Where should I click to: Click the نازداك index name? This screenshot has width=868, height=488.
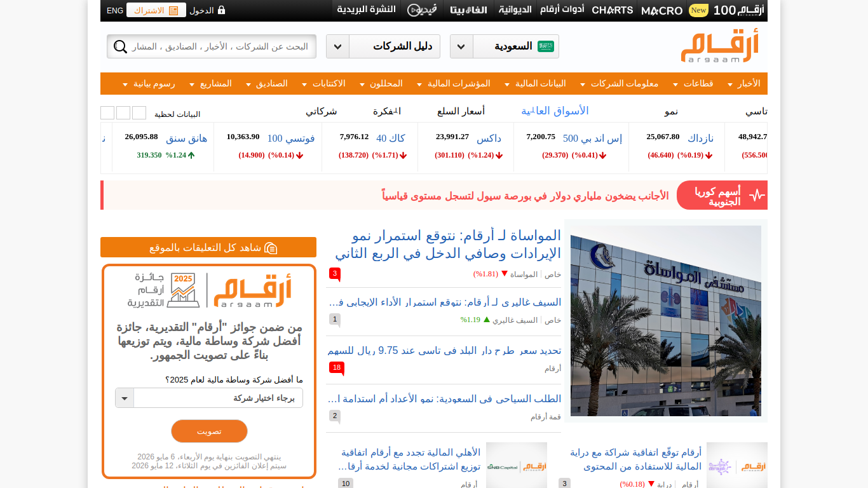point(701,139)
